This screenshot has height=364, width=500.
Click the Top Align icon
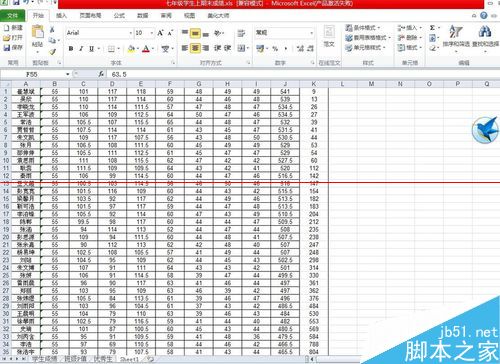point(185,33)
